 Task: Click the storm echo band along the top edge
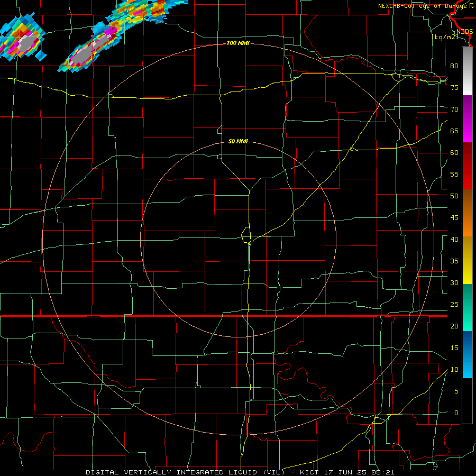click(x=149, y=11)
